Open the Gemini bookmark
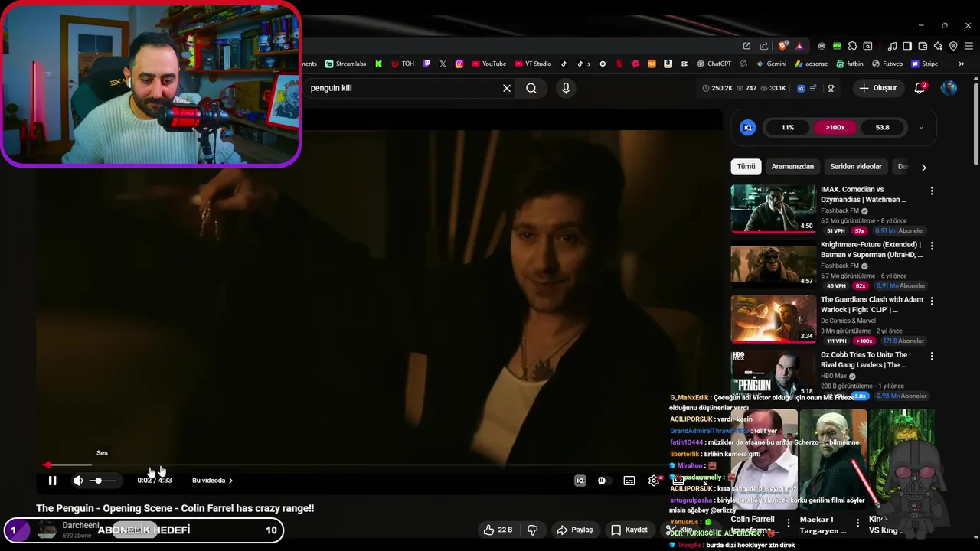Viewport: 980px width, 551px height. (770, 64)
